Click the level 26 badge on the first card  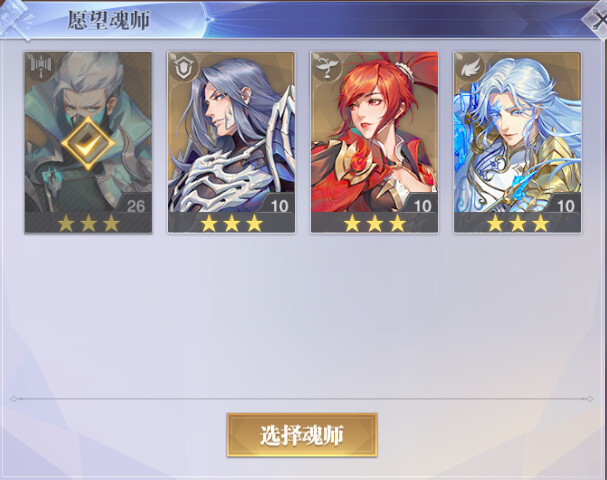pyautogui.click(x=135, y=206)
